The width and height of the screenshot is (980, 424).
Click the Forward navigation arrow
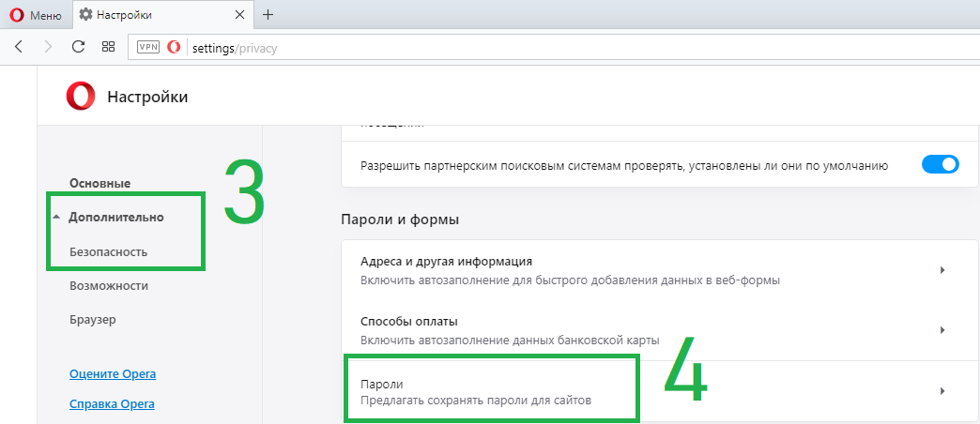(48, 46)
